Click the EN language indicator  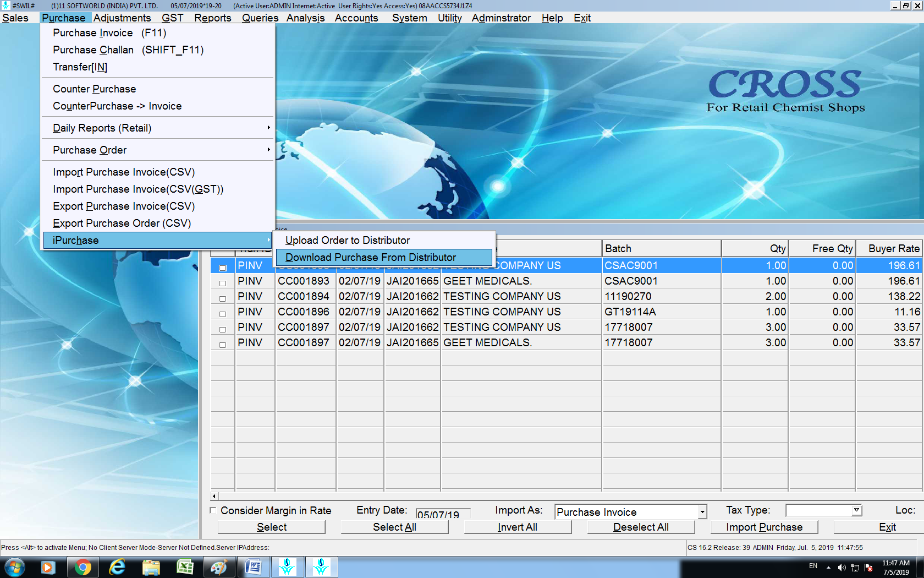pyautogui.click(x=813, y=566)
